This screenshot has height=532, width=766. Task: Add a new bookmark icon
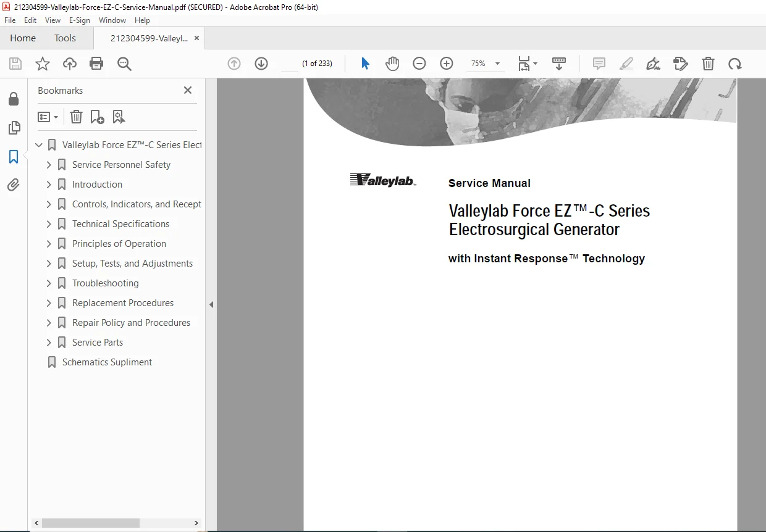point(97,117)
